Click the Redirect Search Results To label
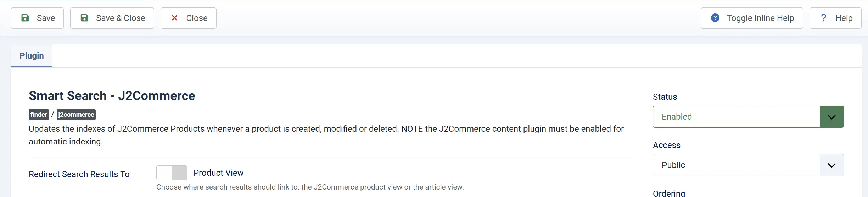This screenshot has height=197, width=868. point(79,174)
